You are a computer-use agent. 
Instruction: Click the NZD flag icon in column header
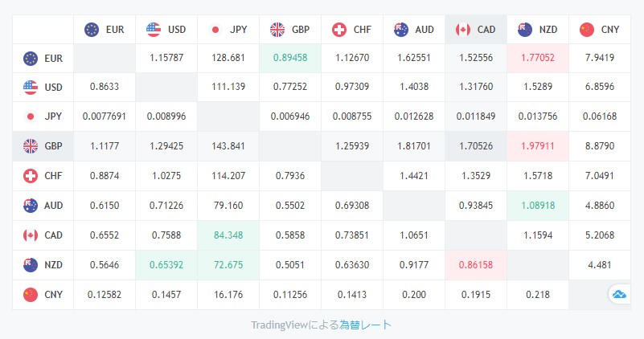click(x=524, y=30)
